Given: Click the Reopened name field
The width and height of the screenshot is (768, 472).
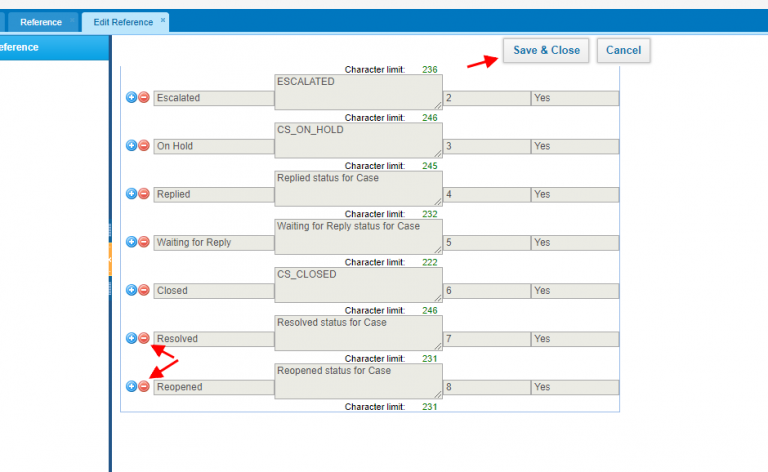Looking at the screenshot, I should pyautogui.click(x=214, y=387).
